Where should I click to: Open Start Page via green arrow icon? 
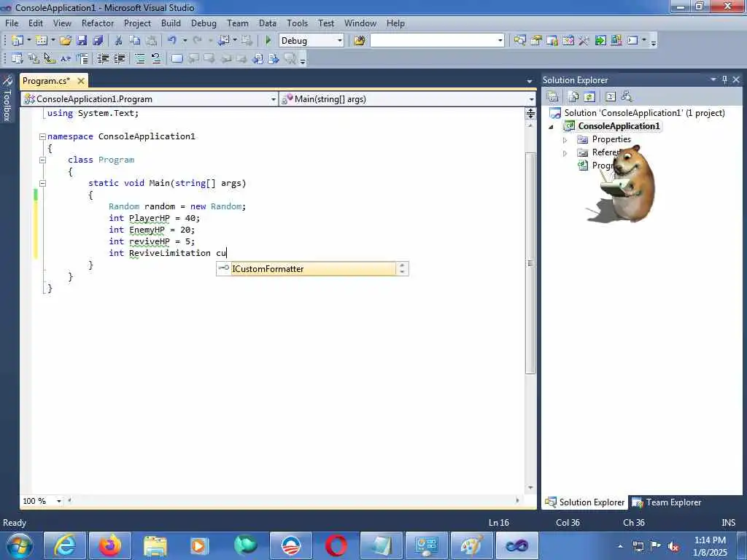[600, 41]
